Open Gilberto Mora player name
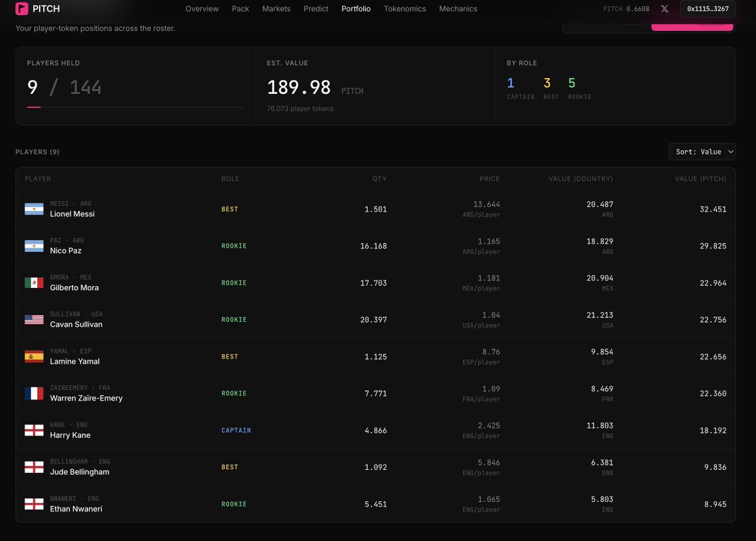This screenshot has height=541, width=756. [74, 288]
